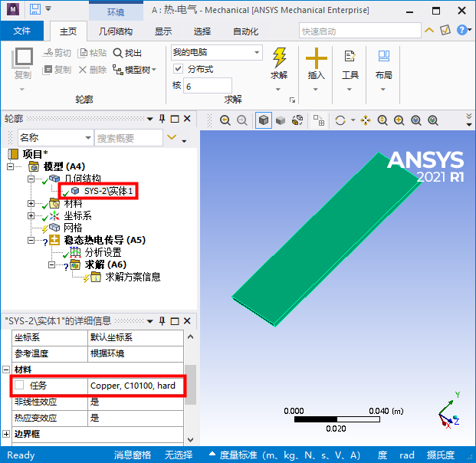Click the random colors geometry display icon
The width and height of the screenshot is (476, 463).
point(297,120)
